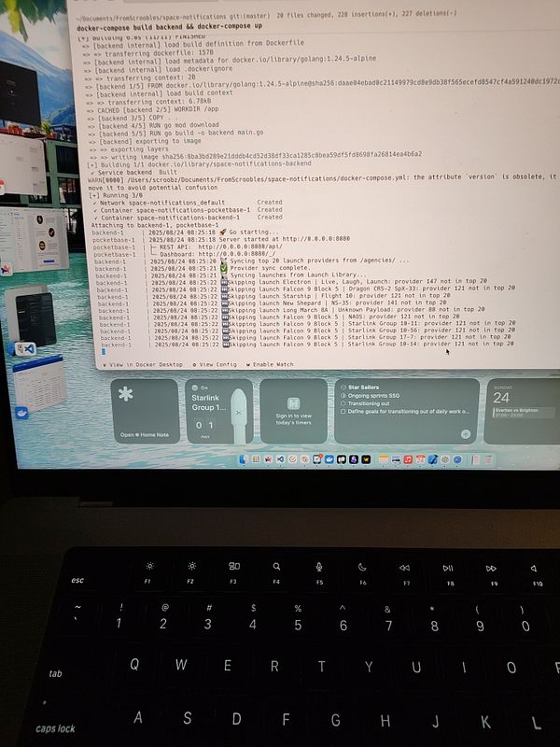Click Open Home Note in the widget

point(145,434)
